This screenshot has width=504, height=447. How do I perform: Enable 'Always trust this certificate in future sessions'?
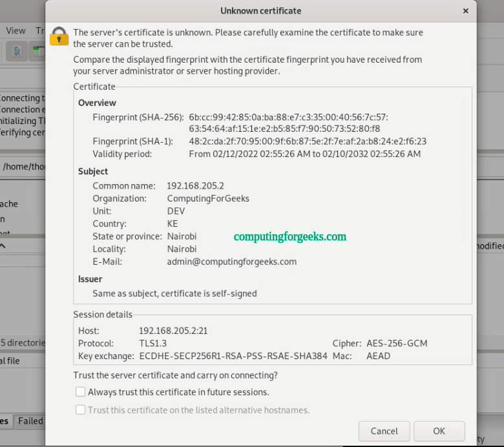[80, 391]
